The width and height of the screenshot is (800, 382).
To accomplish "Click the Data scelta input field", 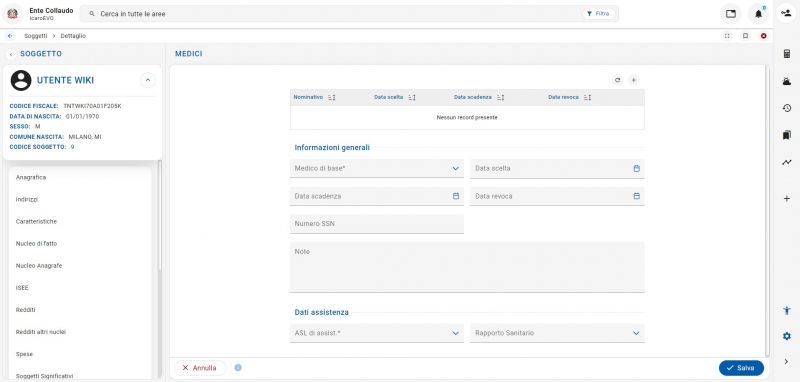I will pos(557,168).
